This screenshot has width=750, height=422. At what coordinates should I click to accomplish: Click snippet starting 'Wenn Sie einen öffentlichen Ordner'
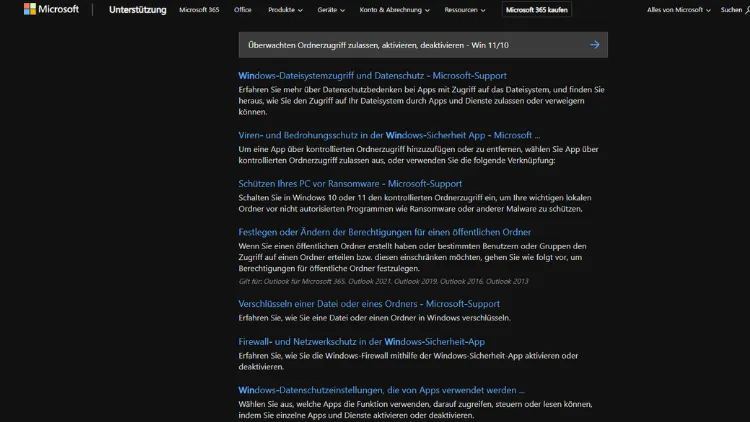412,257
